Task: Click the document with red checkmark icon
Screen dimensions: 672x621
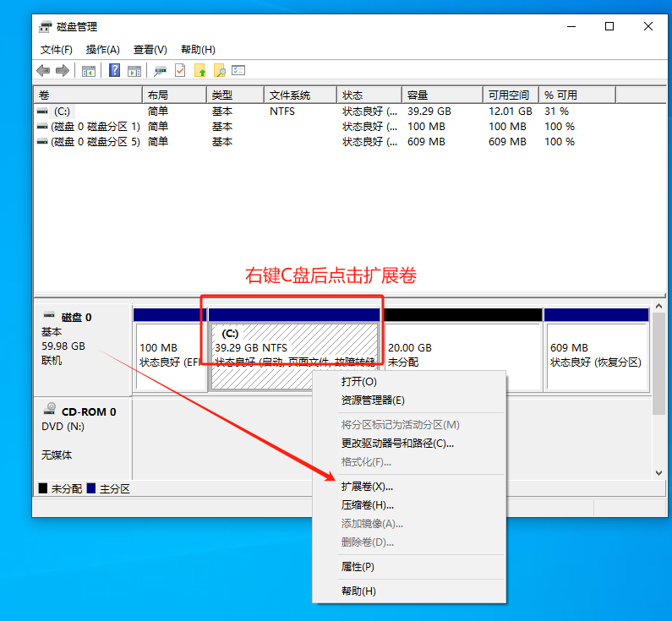Action: tap(180, 70)
